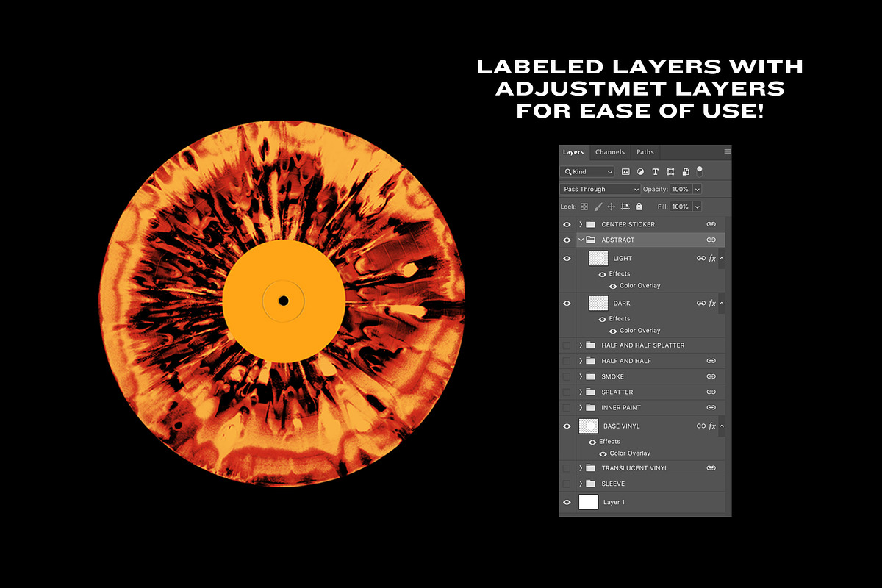Expand the INNER PAINT group
Image resolution: width=882 pixels, height=588 pixels.
point(581,408)
